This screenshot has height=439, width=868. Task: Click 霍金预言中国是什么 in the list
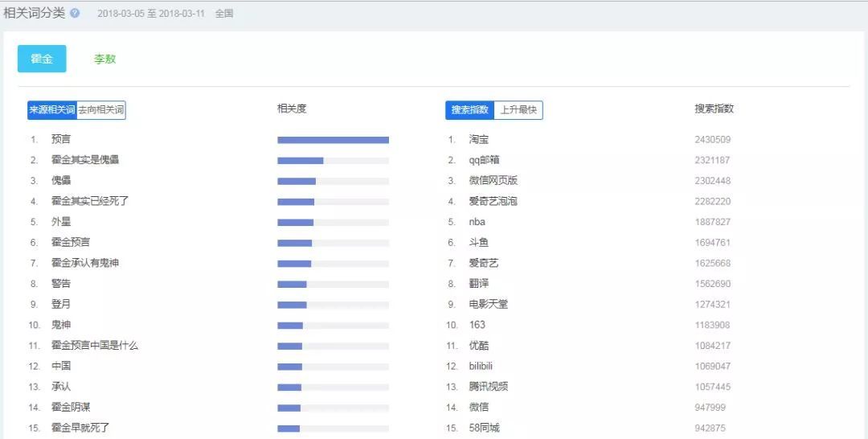tap(95, 346)
